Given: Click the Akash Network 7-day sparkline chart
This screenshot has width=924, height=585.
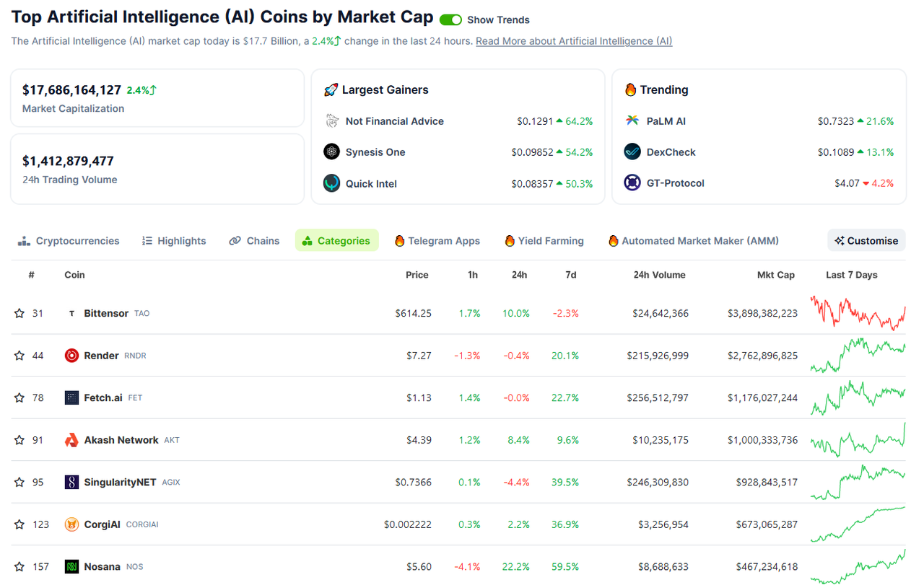Looking at the screenshot, I should pyautogui.click(x=858, y=440).
